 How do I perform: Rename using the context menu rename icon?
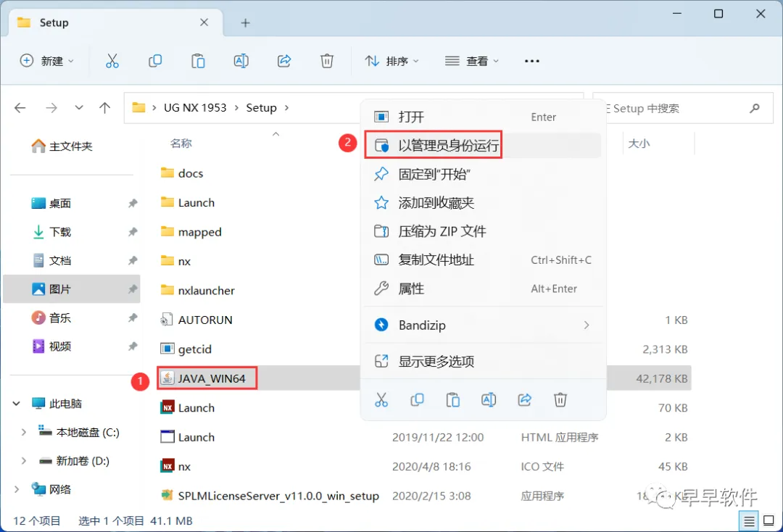(489, 400)
